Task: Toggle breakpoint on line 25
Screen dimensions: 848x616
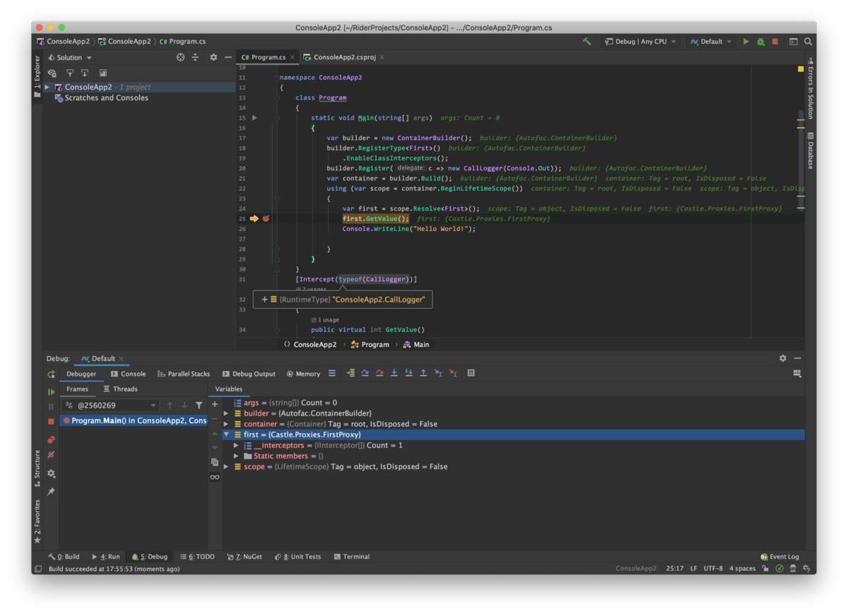Action: tap(266, 218)
